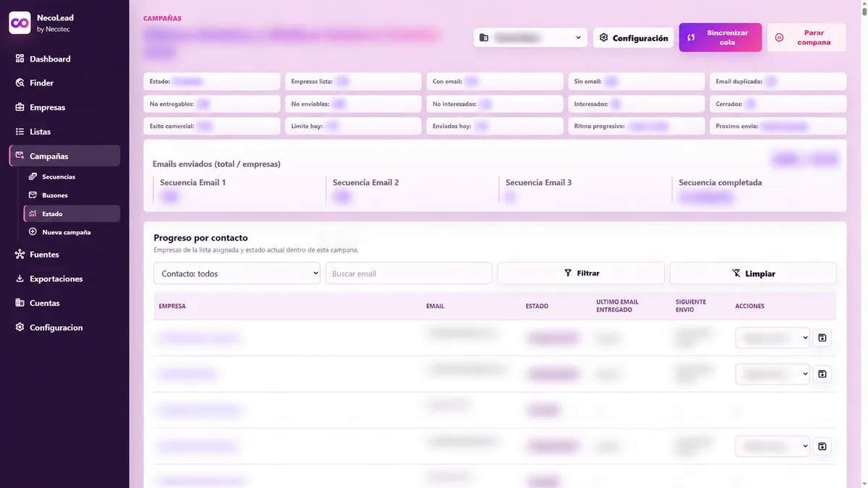Click the Cuentas building icon
This screenshot has width=868, height=488.
tap(20, 303)
